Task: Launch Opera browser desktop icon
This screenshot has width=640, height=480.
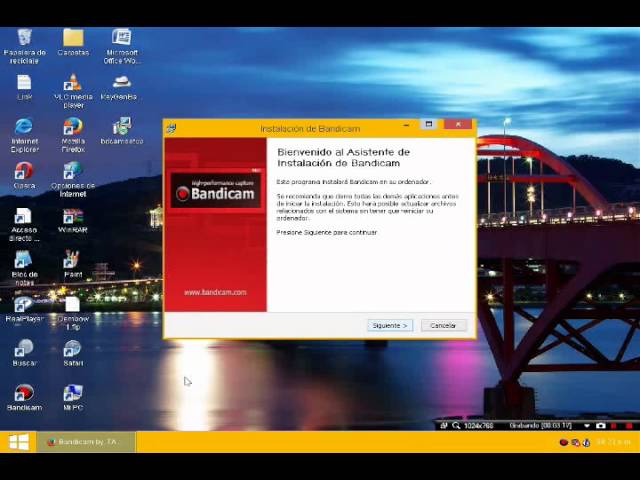Action: [x=24, y=176]
